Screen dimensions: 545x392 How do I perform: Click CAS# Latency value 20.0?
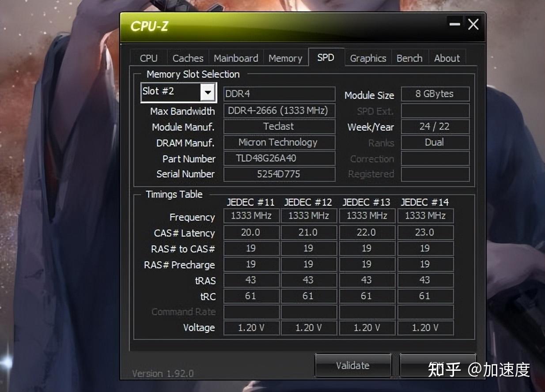pos(251,232)
